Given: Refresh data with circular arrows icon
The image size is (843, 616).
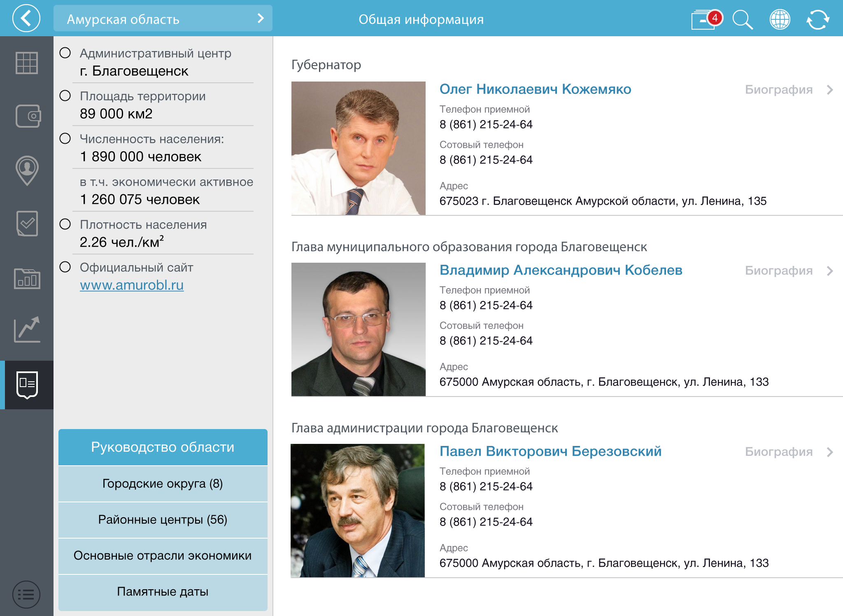Looking at the screenshot, I should 817,19.
